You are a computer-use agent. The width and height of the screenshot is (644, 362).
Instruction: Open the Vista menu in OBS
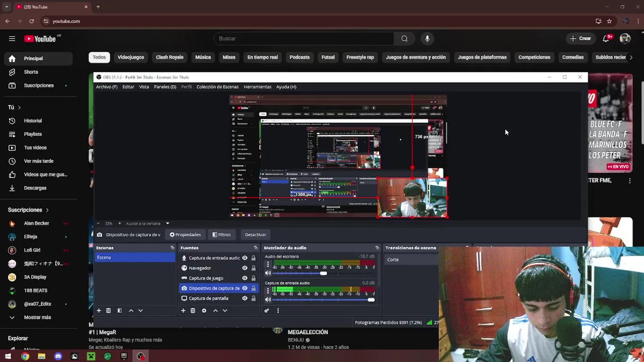[x=144, y=87]
